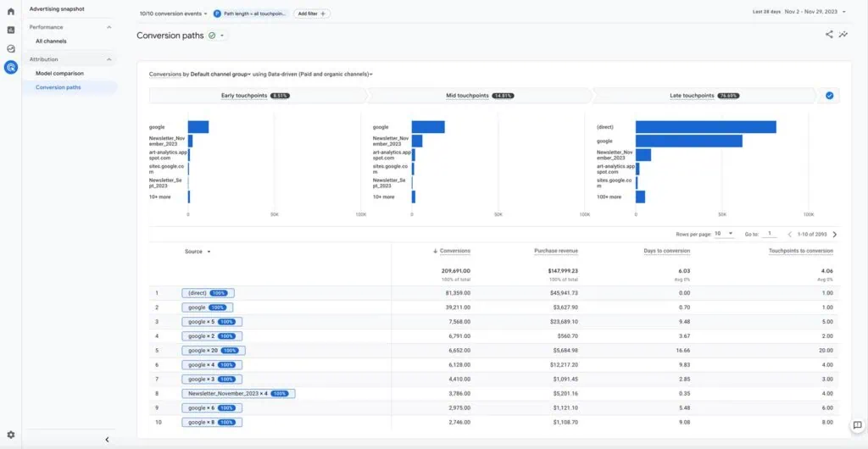Toggle the blue checkmark beside Late touchpoints

click(x=829, y=96)
